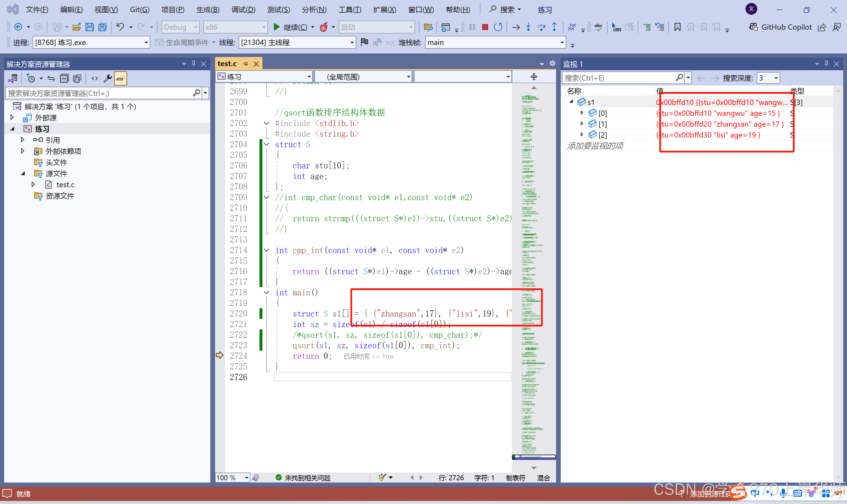Collapse the 源文件 folder node
This screenshot has height=504, width=847.
23,174
